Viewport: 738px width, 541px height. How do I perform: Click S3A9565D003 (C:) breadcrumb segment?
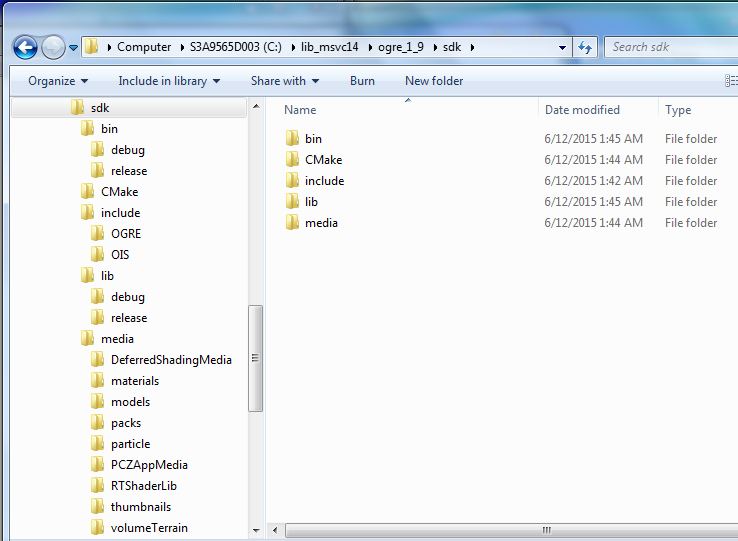(235, 47)
